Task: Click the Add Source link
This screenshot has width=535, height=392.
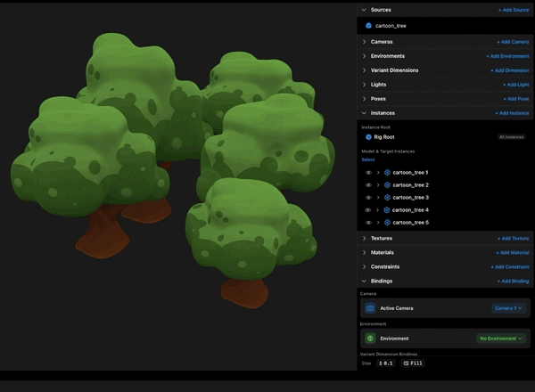Action: (x=514, y=10)
